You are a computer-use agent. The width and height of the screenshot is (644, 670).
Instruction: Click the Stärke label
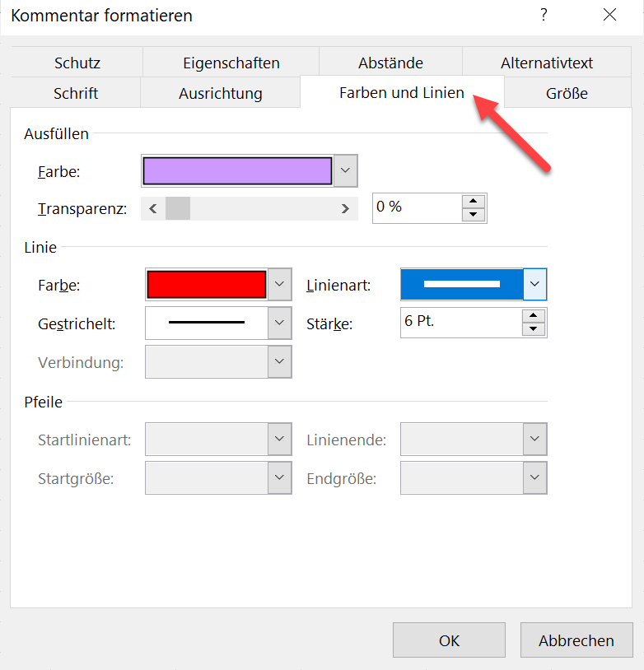[329, 324]
